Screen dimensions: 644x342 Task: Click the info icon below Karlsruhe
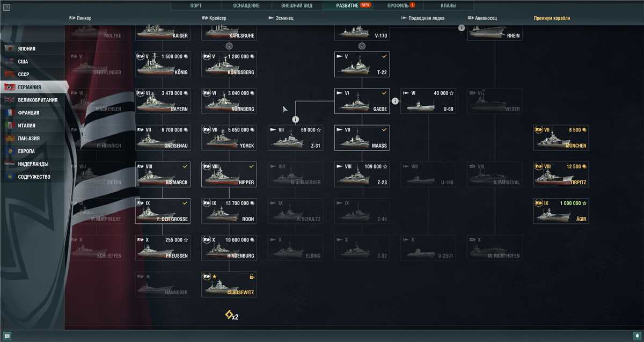229,46
